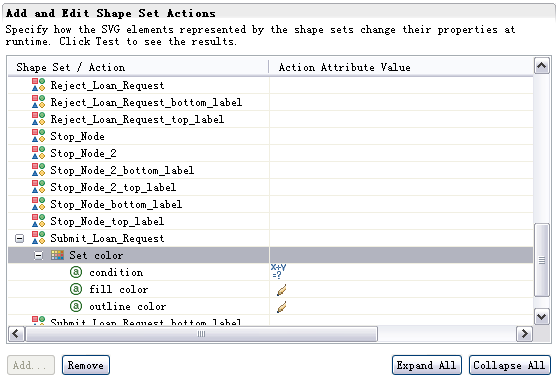558x380 pixels.
Task: Click the Collapse All button
Action: tap(510, 365)
